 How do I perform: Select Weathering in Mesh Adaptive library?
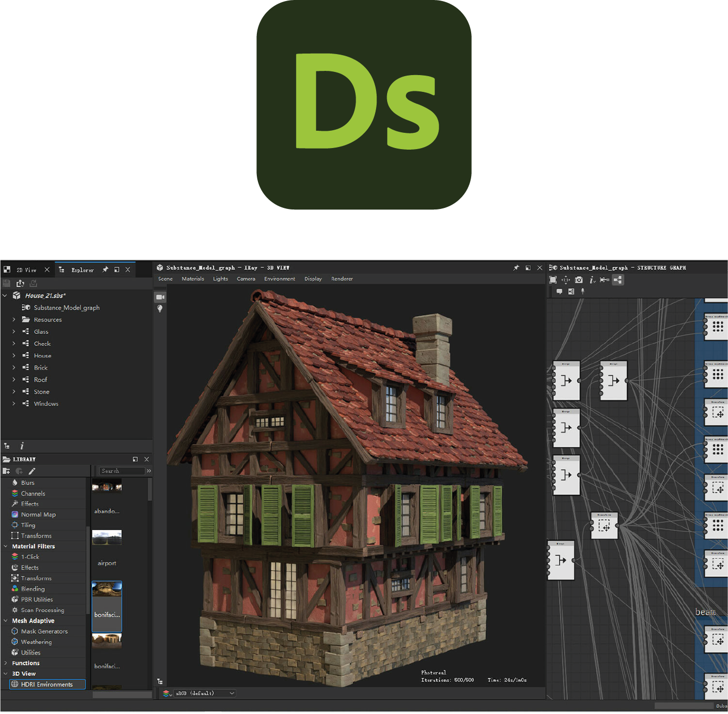click(x=36, y=642)
